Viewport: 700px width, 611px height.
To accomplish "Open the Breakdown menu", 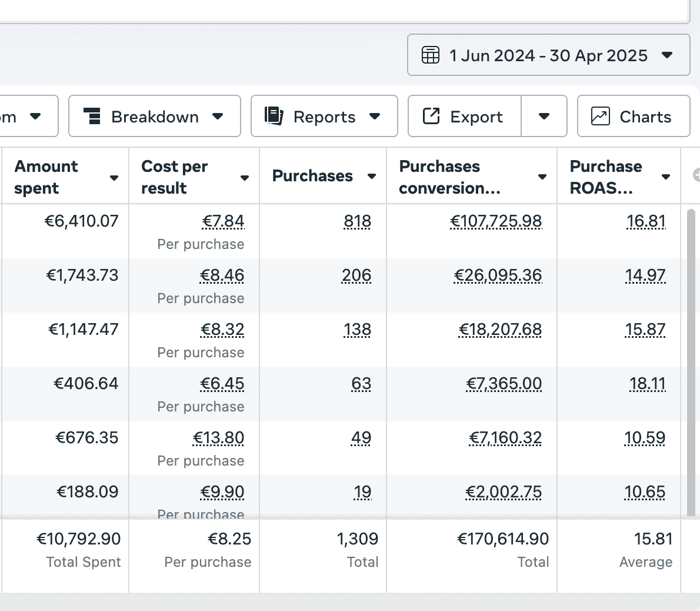I will 155,117.
